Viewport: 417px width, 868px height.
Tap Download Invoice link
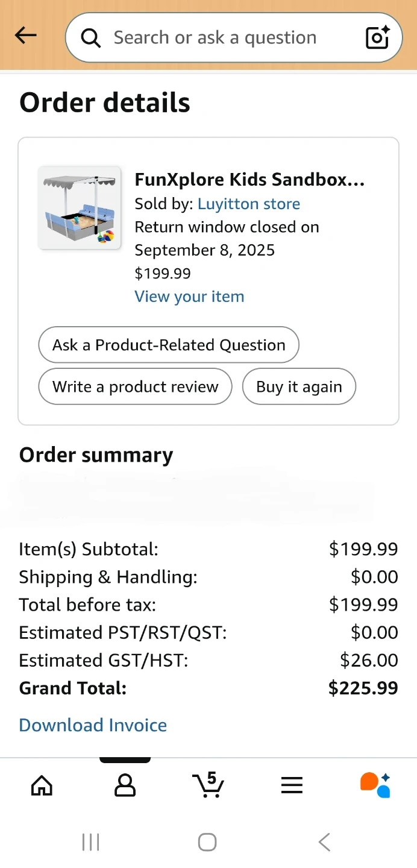[93, 725]
